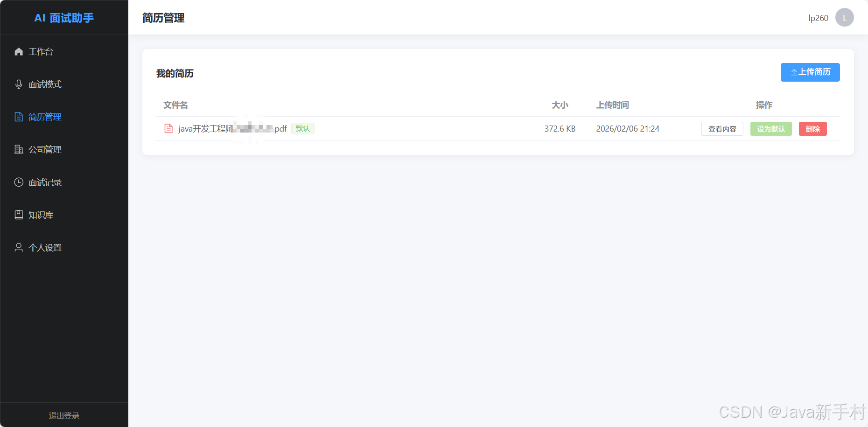The height and width of the screenshot is (427, 868).
Task: Click the 大小 column header
Action: click(560, 105)
